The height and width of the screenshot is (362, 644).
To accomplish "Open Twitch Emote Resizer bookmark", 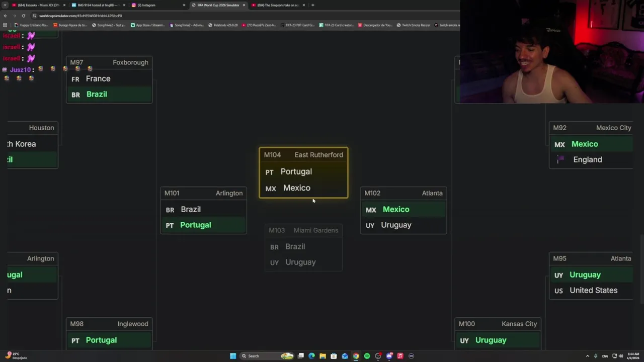I will coord(413,25).
